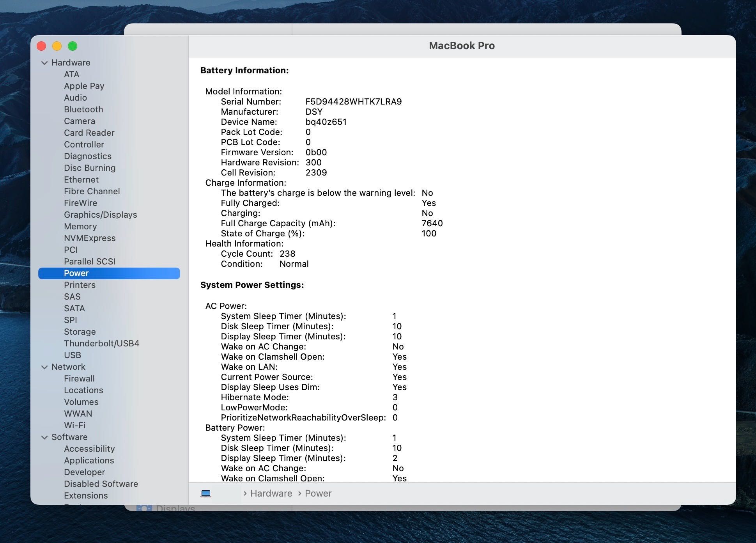This screenshot has width=756, height=543.
Task: Click the MacBook Pro window title
Action: [462, 46]
